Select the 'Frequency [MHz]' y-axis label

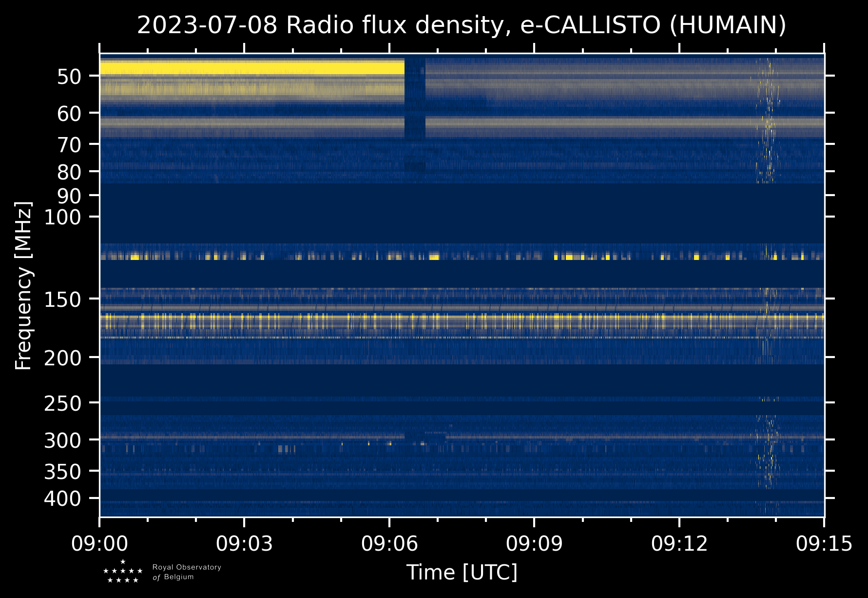[23, 285]
